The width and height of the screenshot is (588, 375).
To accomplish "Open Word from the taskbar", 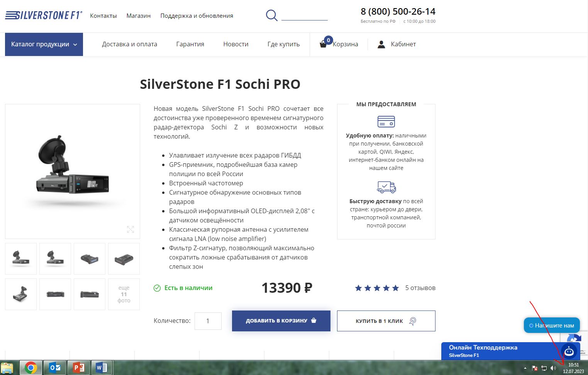I will 102,368.
